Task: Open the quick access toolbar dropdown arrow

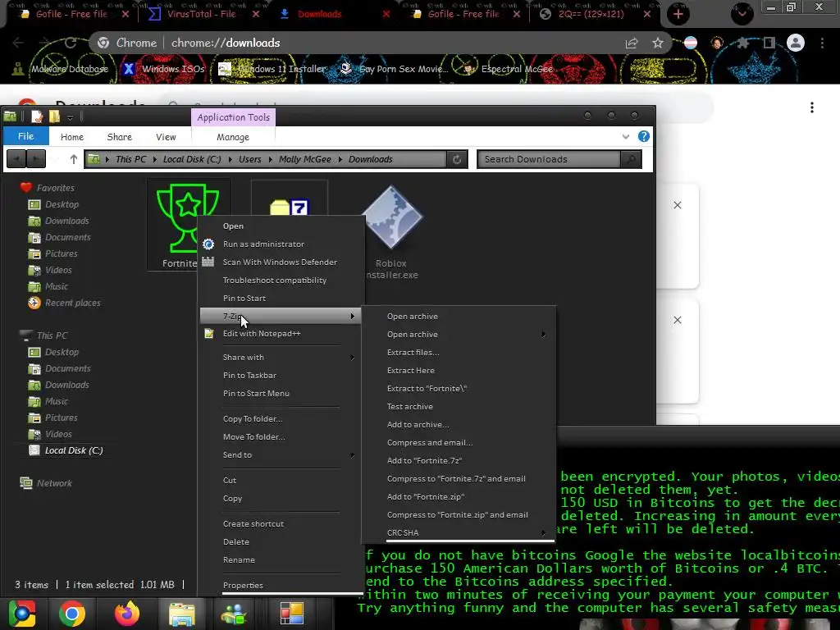Action: pos(71,116)
